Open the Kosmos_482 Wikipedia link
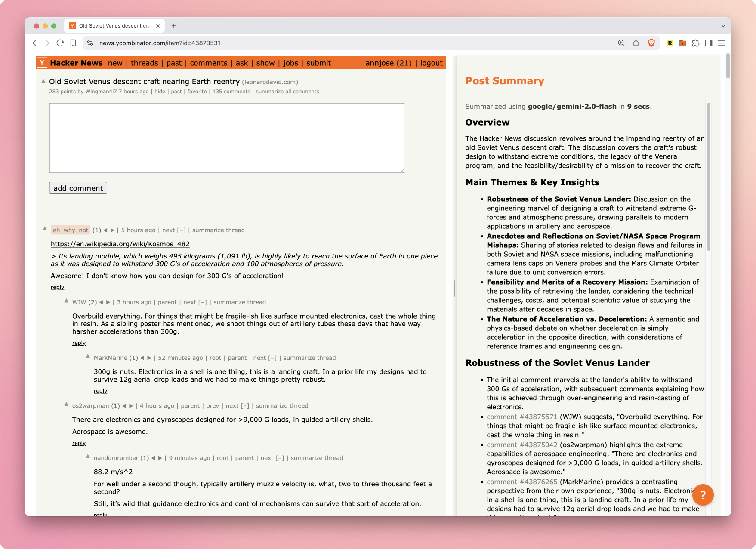 pos(120,244)
